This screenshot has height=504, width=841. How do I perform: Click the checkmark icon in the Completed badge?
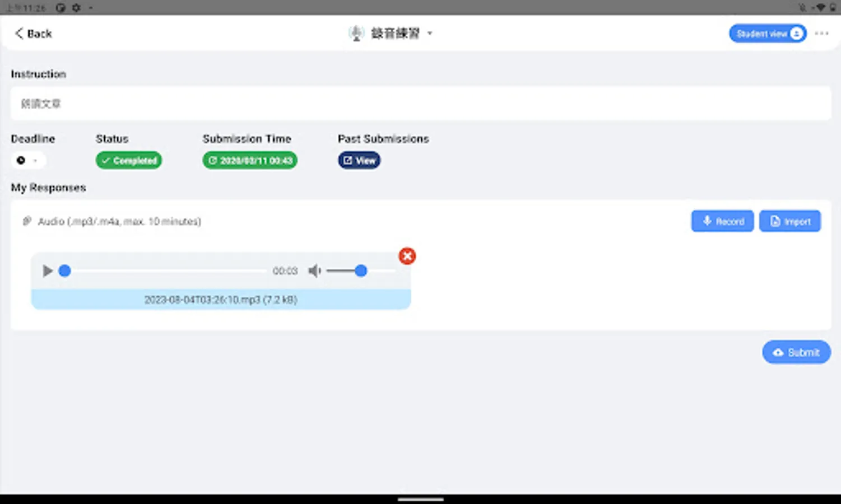click(x=105, y=160)
